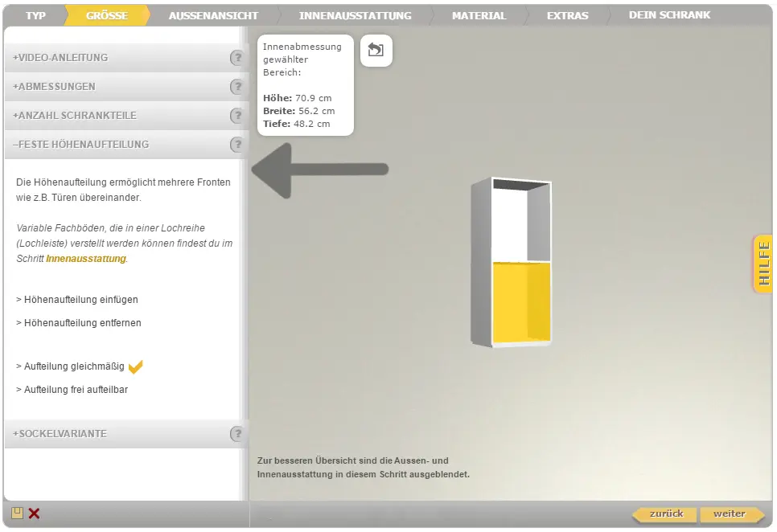Open help for Anzahl Schrankteile question mark

(x=237, y=115)
